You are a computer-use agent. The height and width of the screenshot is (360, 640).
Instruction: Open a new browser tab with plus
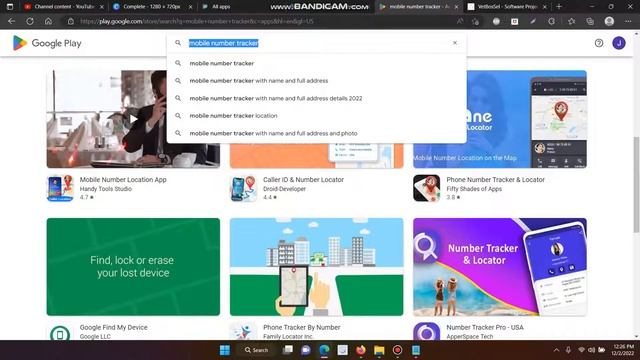[x=559, y=7]
